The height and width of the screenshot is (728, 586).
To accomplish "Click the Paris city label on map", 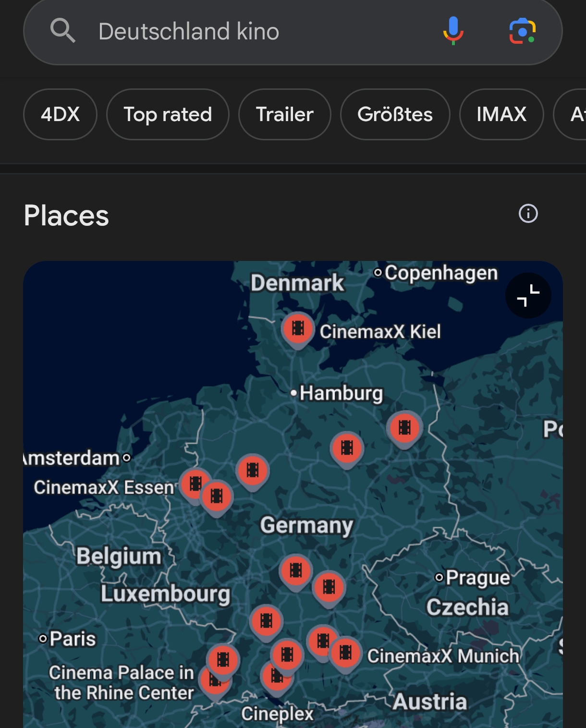I will pos(73,639).
